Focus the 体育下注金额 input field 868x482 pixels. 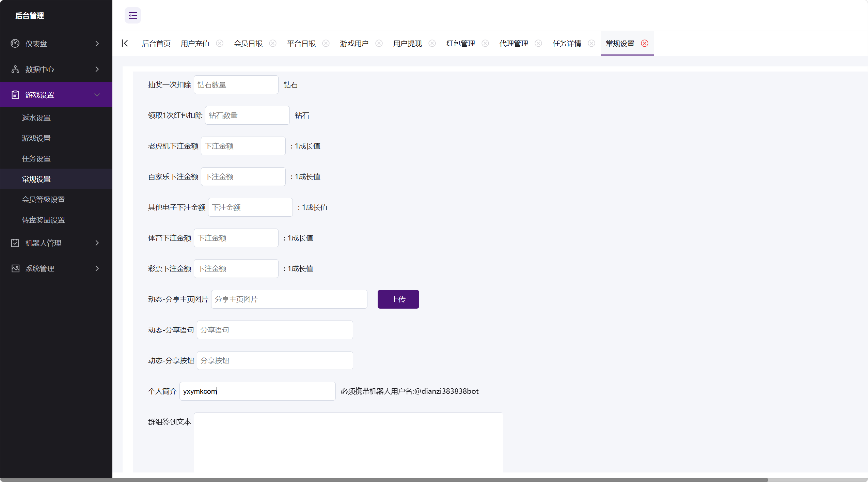tap(236, 238)
